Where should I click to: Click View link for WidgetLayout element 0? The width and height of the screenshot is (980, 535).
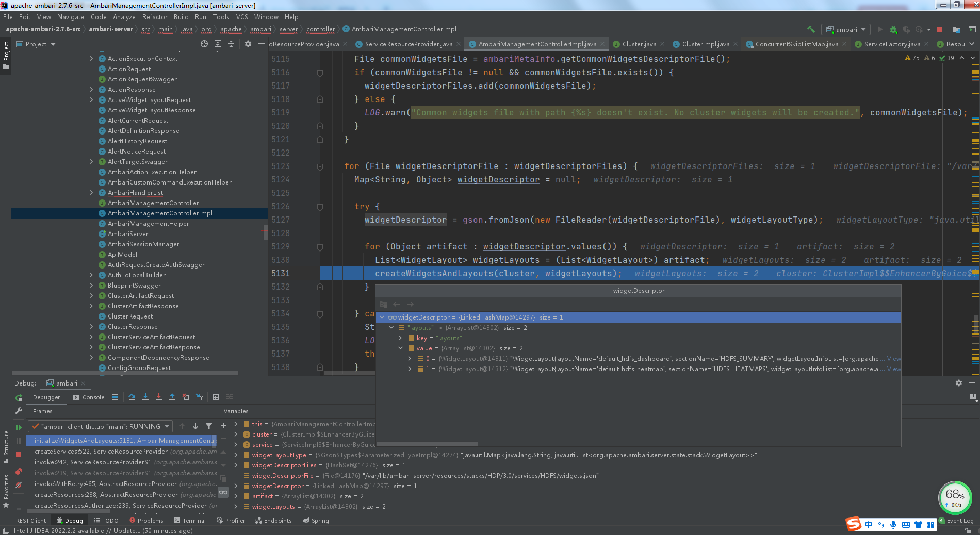(894, 359)
